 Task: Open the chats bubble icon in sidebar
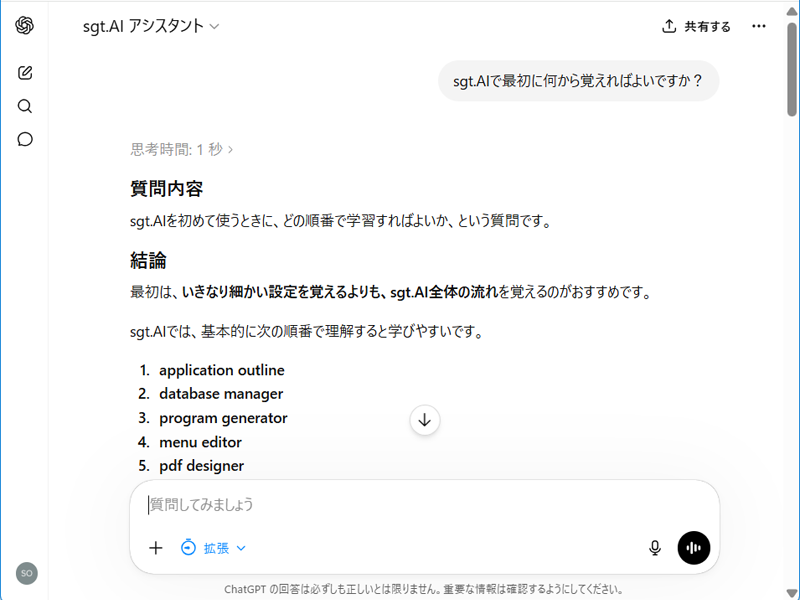tap(25, 139)
